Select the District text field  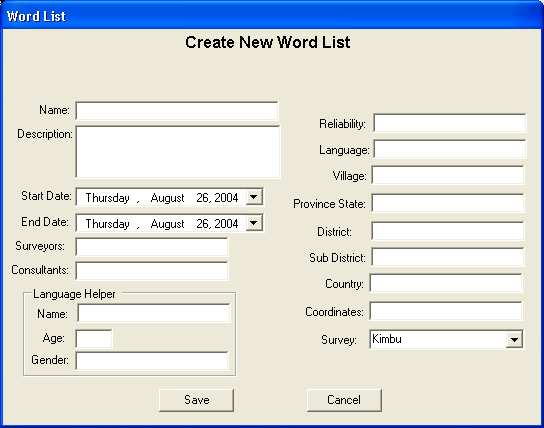pos(448,231)
